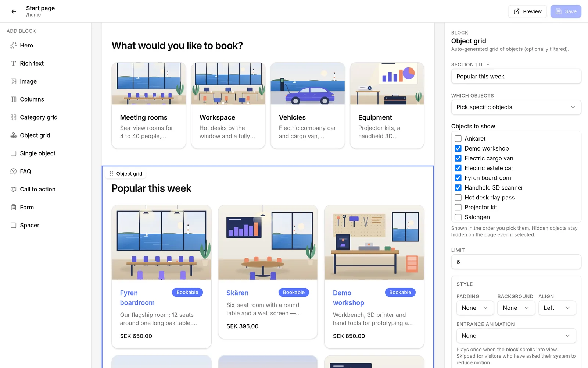Viewport: 588px width, 368px height.
Task: Open the Skären room title link
Action: tap(237, 293)
